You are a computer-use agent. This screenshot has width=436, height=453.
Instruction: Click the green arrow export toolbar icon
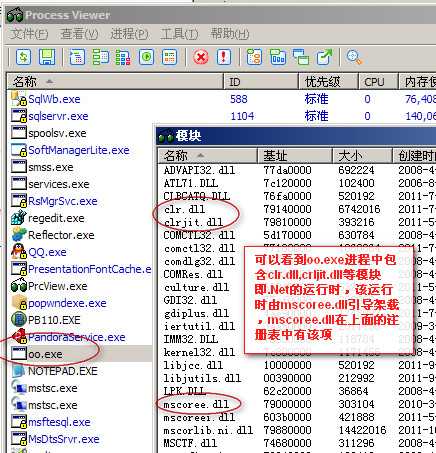324,57
